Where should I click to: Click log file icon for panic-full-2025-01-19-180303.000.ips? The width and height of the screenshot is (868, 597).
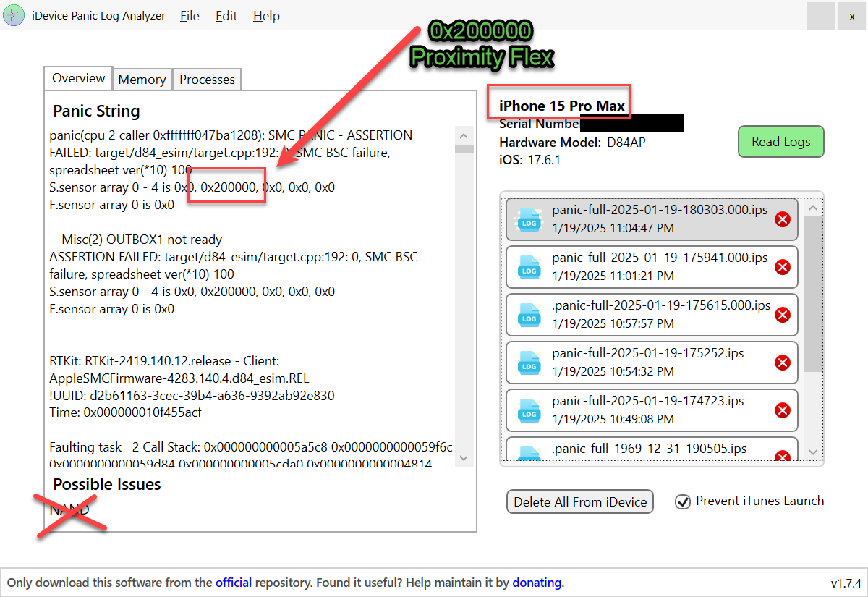529,220
